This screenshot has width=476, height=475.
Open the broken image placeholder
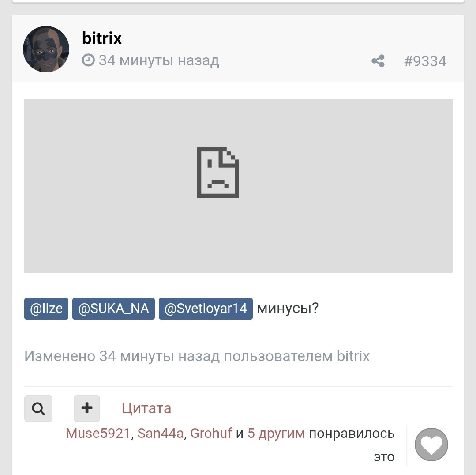(x=238, y=185)
